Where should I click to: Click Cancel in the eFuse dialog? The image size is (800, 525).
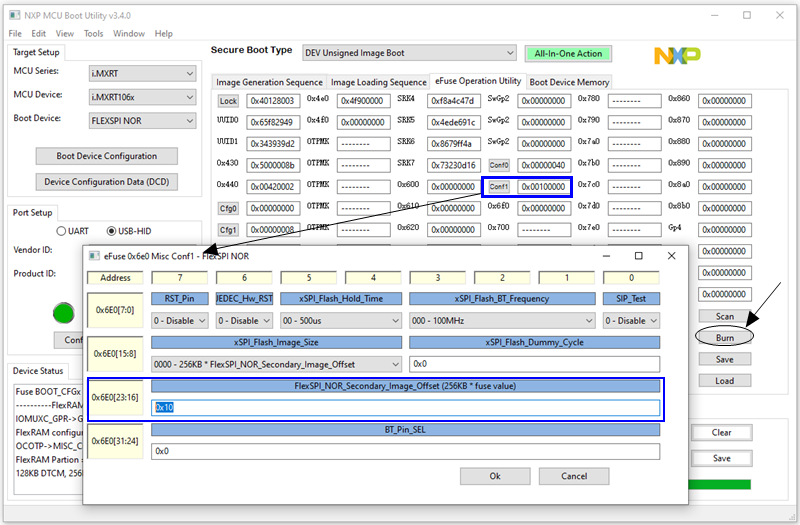pos(574,476)
